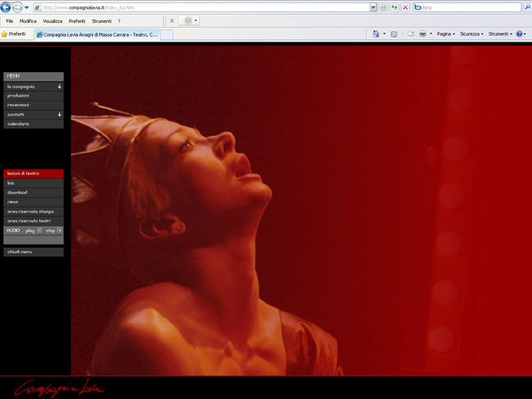Viewport: 532px width, 399px height.
Task: Open 'produzioni' menu item
Action: (x=34, y=96)
